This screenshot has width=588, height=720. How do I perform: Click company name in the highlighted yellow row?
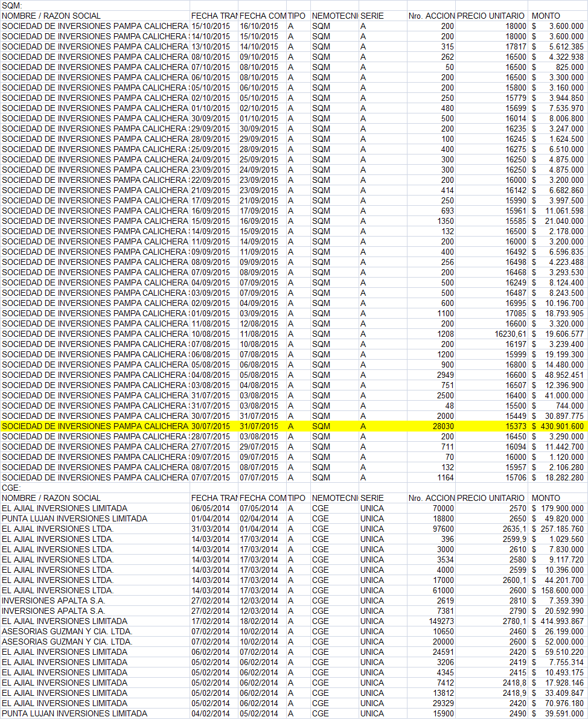click(95, 426)
